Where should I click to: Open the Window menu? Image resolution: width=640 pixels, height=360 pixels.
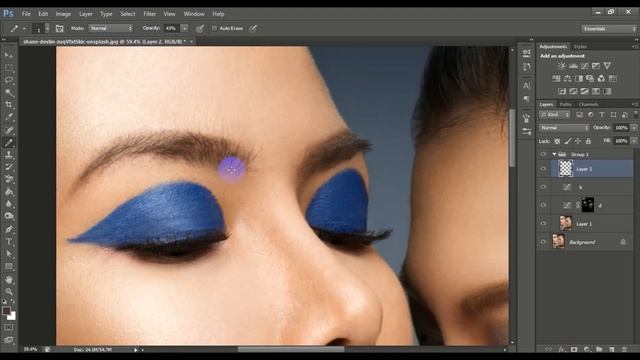point(194,14)
